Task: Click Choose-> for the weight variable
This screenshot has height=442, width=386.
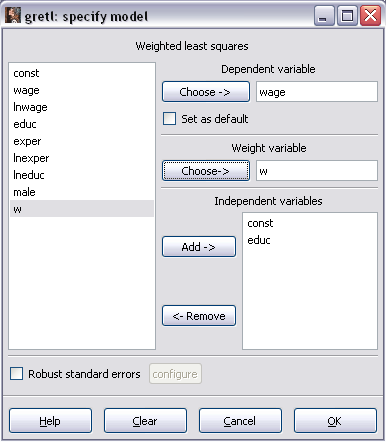Action: click(206, 171)
